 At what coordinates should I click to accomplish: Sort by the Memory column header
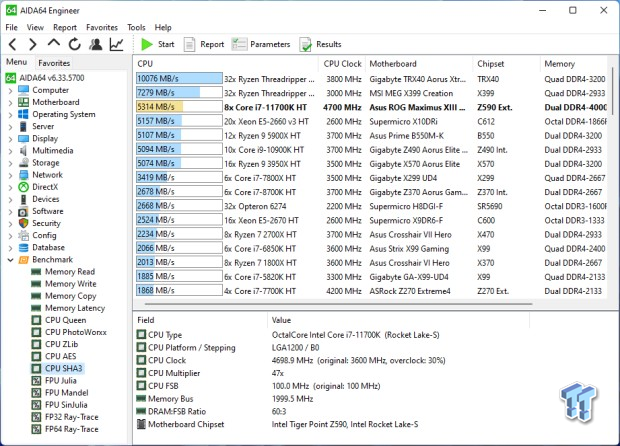click(x=574, y=64)
